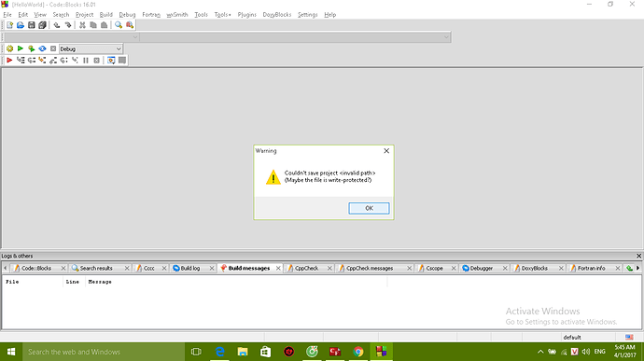Image resolution: width=644 pixels, height=361 pixels.
Task: Open the Plugins menu
Action: click(246, 14)
